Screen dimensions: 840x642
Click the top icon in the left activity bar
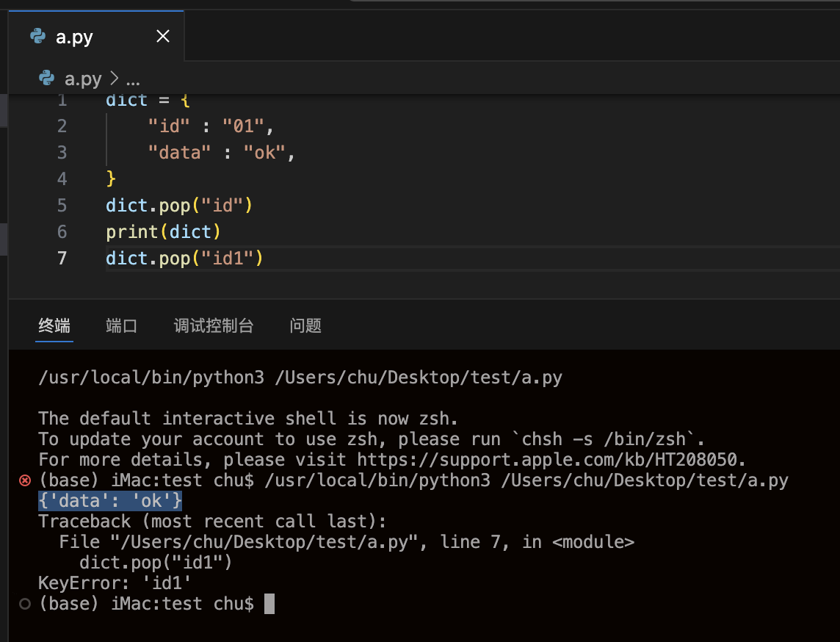click(x=4, y=110)
